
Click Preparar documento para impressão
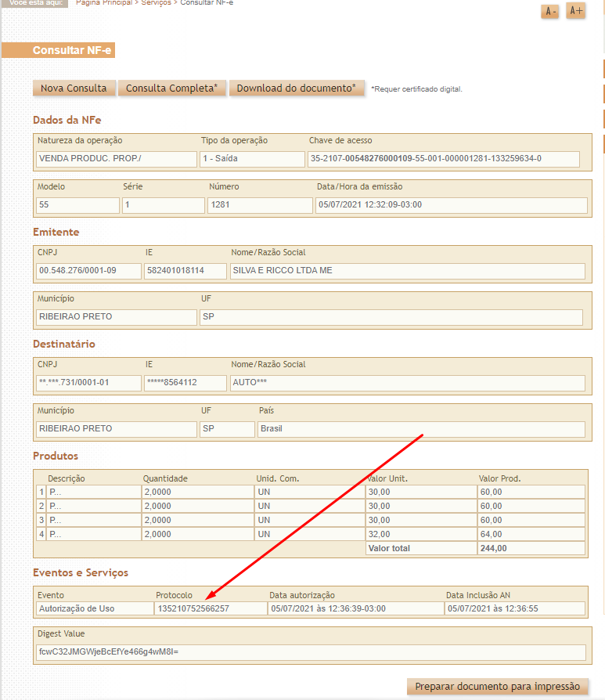497,686
